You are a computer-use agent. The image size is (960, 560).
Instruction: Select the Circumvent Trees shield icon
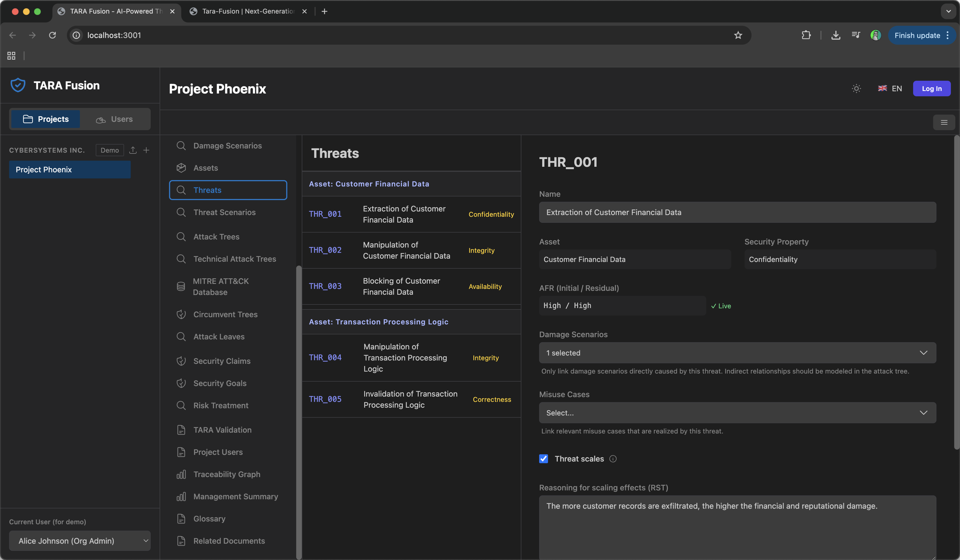[x=181, y=314]
